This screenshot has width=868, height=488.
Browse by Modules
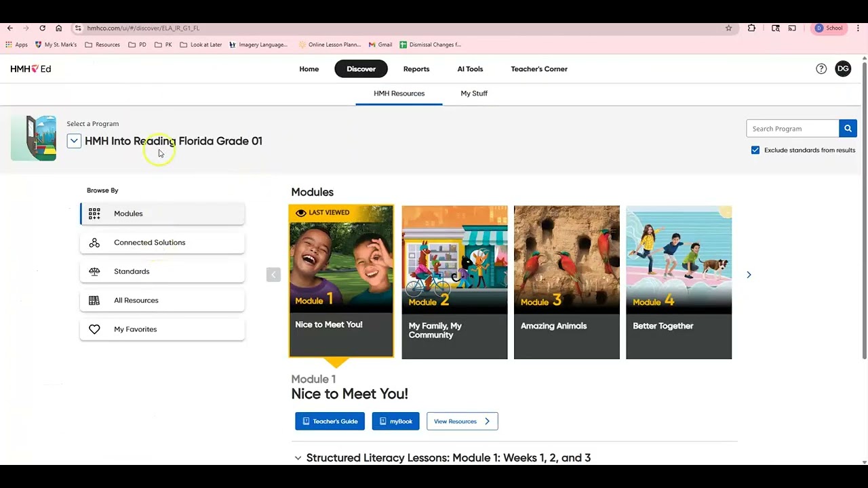162,213
